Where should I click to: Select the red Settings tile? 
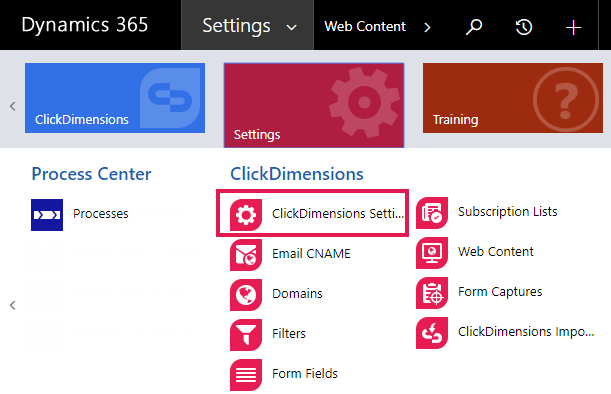click(x=314, y=105)
